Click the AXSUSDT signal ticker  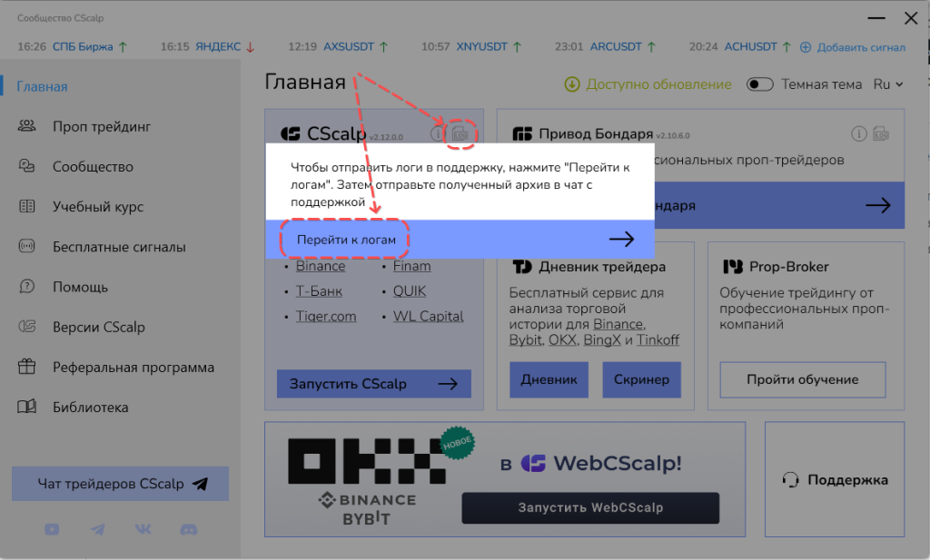[338, 47]
